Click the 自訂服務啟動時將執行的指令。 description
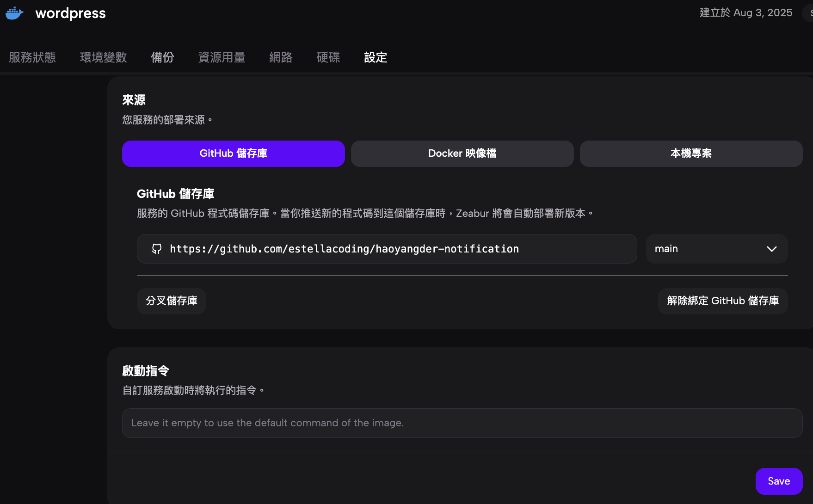Screen dimensions: 813x504 pyautogui.click(x=193, y=391)
